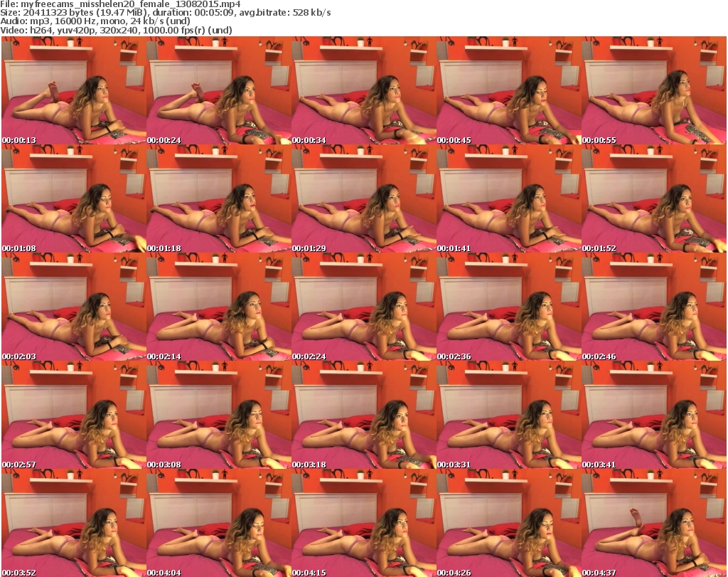
Task: Select the frame stamped 00:02:46
Action: 654,307
